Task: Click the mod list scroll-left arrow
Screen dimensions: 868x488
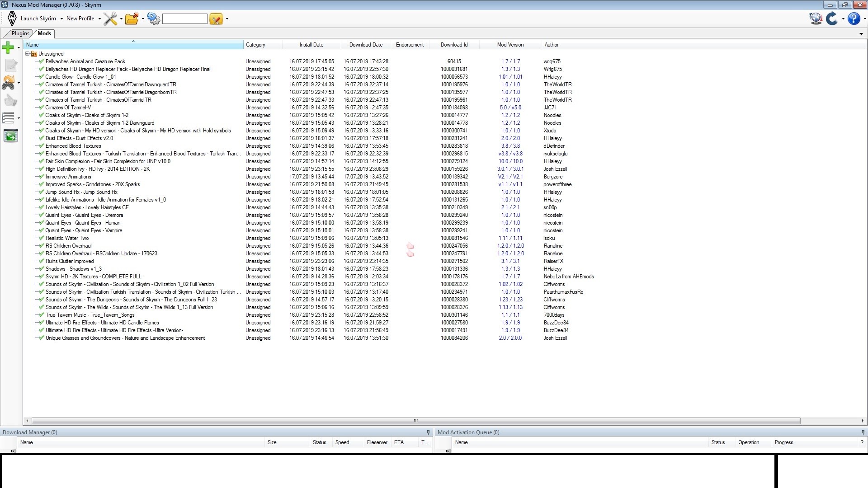Action: tap(27, 421)
